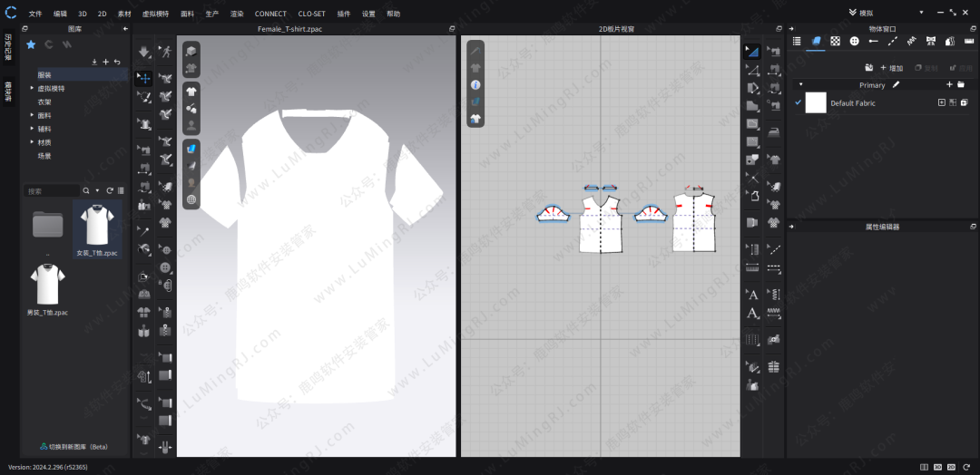
Task: Toggle the globe icon in 3D view toolbar
Action: [x=191, y=199]
